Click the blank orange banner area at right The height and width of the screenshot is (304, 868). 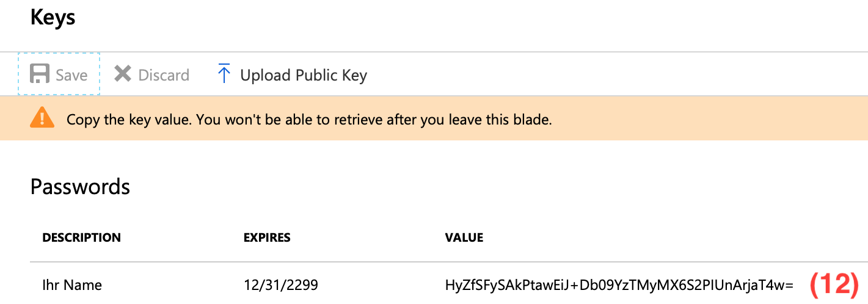[709, 118]
